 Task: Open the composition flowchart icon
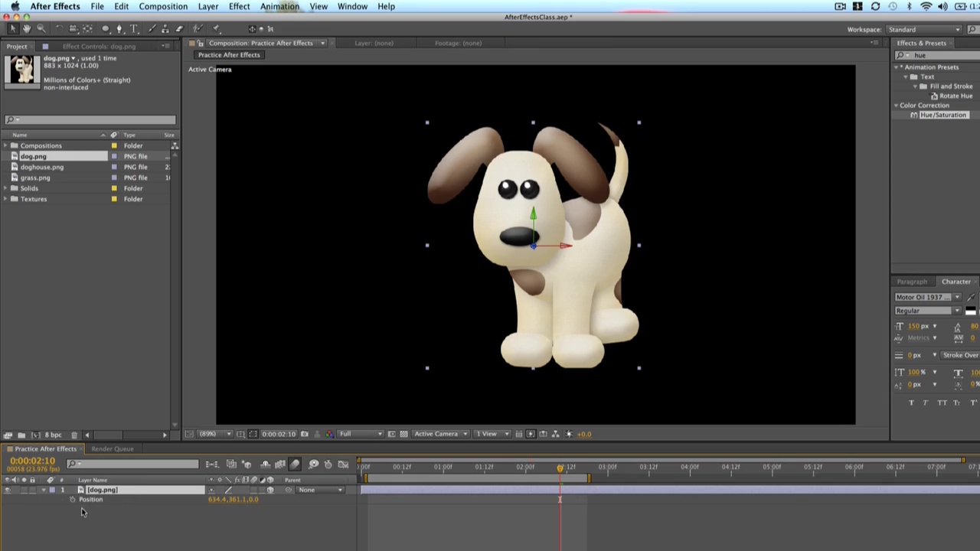(555, 435)
